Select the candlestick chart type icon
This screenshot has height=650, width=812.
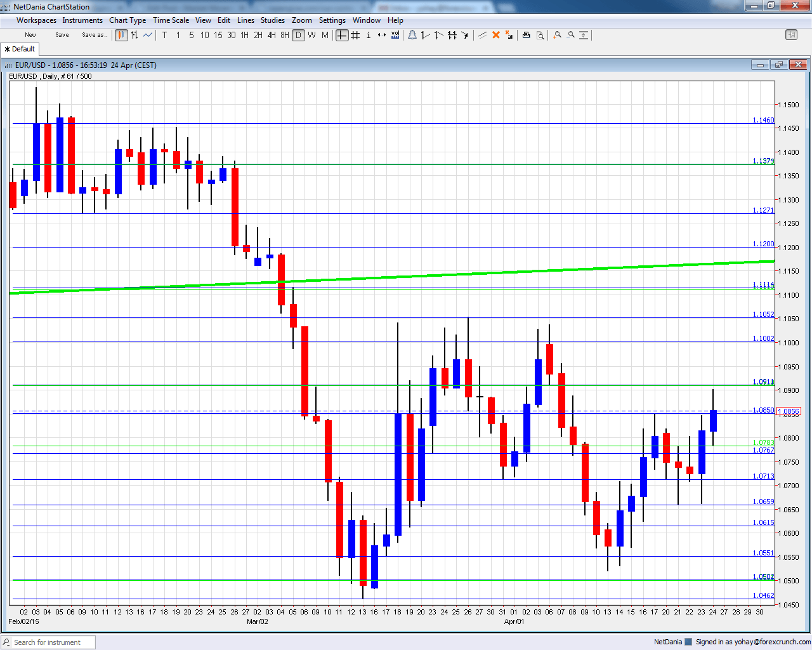click(121, 35)
